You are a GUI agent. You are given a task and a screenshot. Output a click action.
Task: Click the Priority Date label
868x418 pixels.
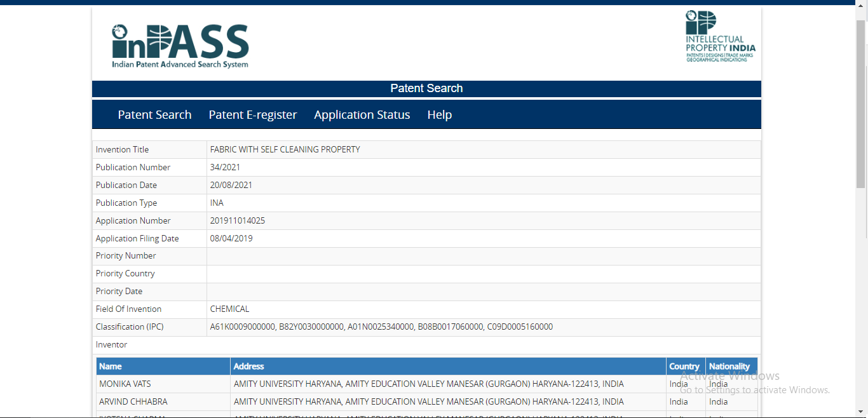[119, 291]
